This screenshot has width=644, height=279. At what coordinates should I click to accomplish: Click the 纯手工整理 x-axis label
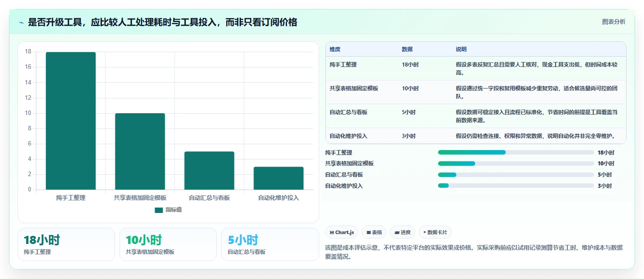click(70, 198)
